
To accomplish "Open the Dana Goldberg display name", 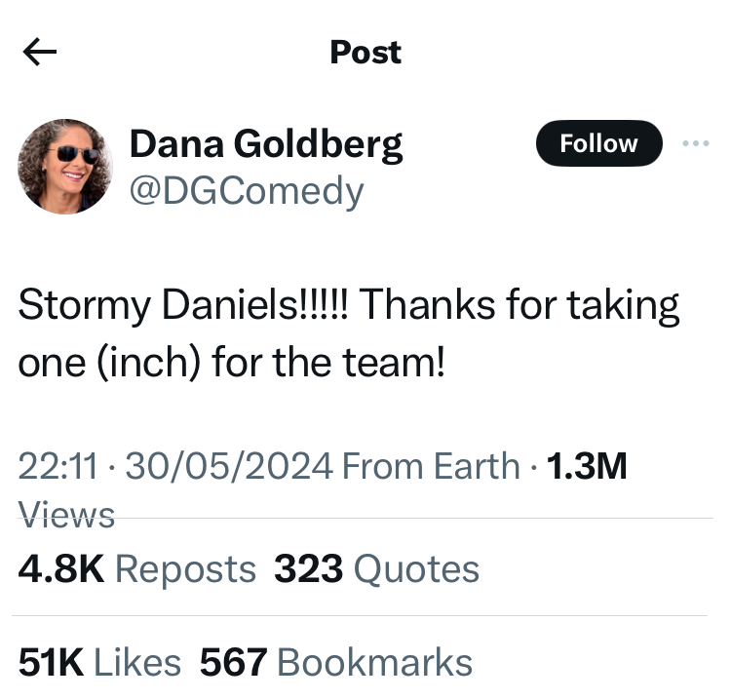I will tap(265, 144).
